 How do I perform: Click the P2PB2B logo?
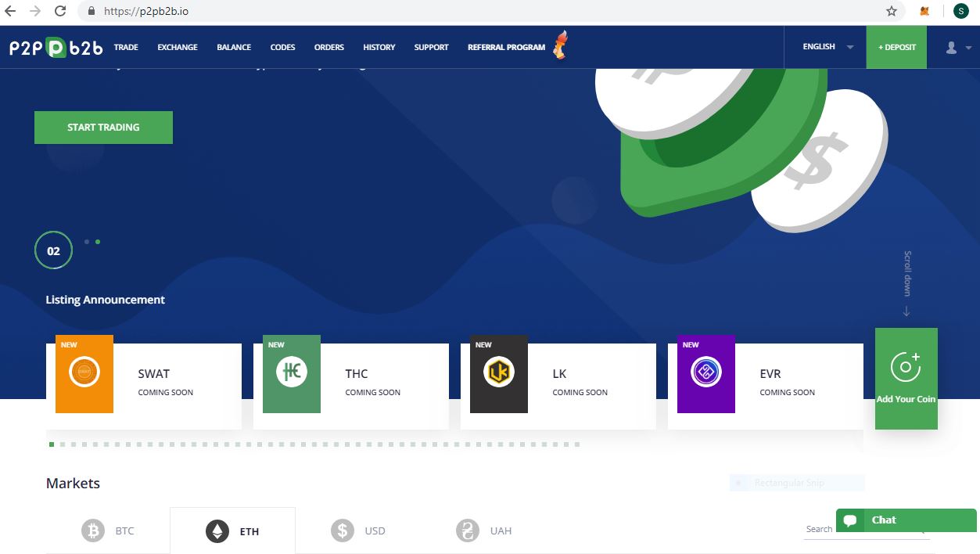click(56, 48)
